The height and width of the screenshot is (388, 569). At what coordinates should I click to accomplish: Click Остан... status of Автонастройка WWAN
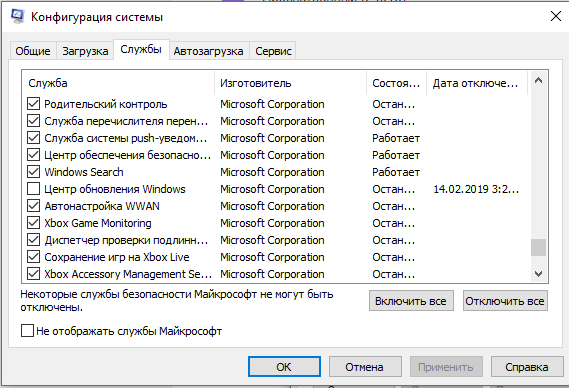pyautogui.click(x=393, y=206)
